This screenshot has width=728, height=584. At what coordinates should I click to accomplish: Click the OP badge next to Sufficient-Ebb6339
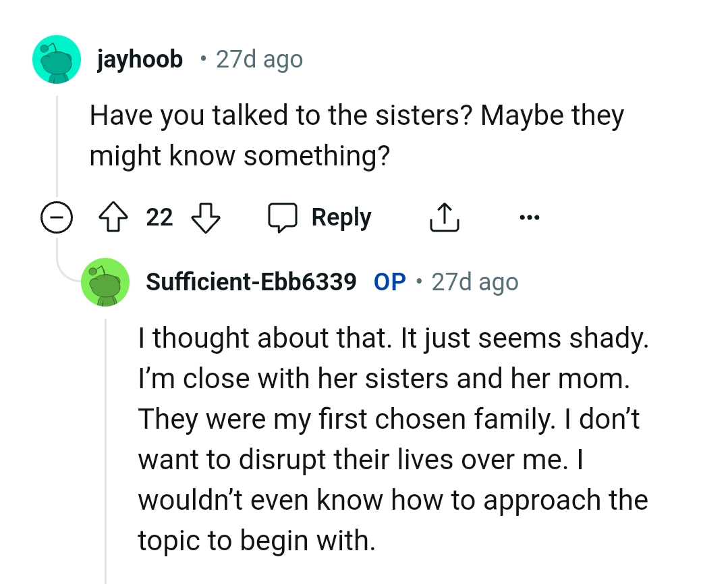(x=389, y=282)
